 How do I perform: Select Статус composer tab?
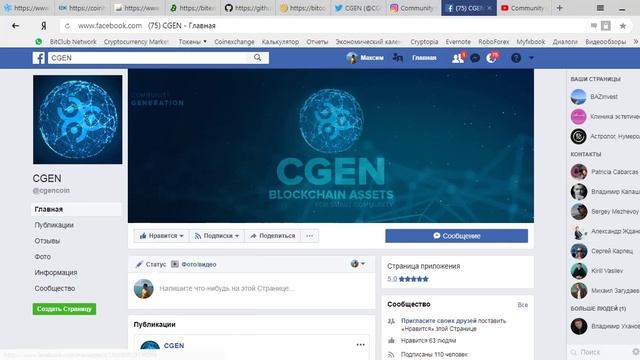(x=151, y=264)
